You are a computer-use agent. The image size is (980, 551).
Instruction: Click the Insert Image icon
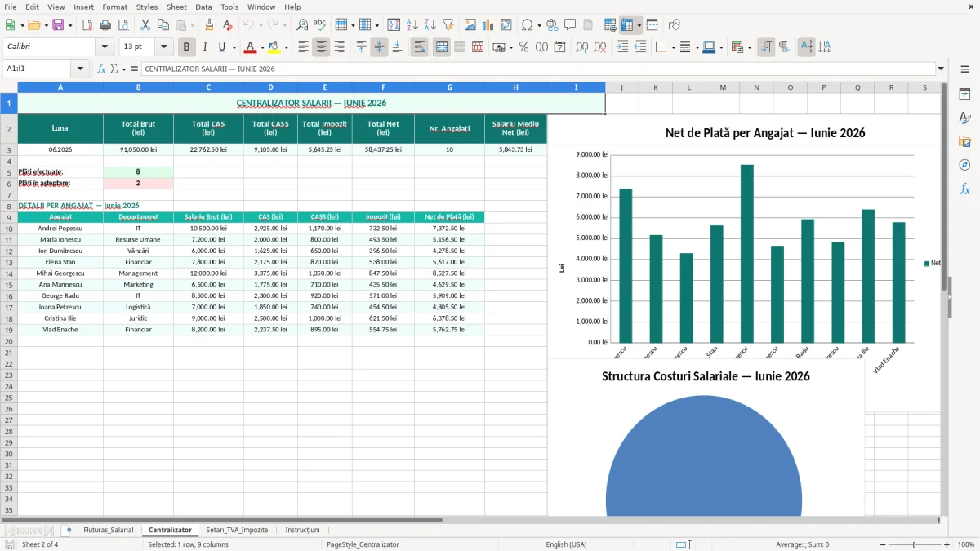(470, 25)
